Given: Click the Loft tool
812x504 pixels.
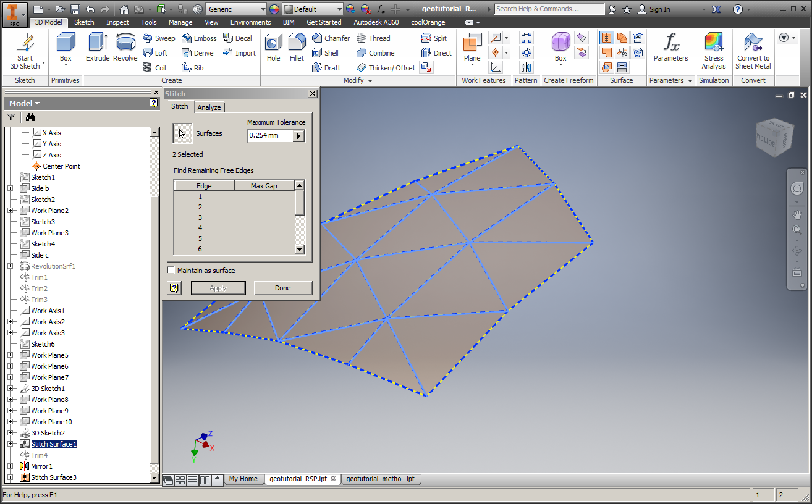Looking at the screenshot, I should (155, 53).
